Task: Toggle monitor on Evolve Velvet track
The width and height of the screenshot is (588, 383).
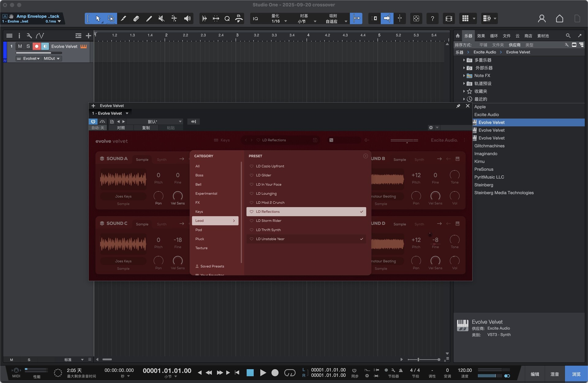Action: pos(45,46)
